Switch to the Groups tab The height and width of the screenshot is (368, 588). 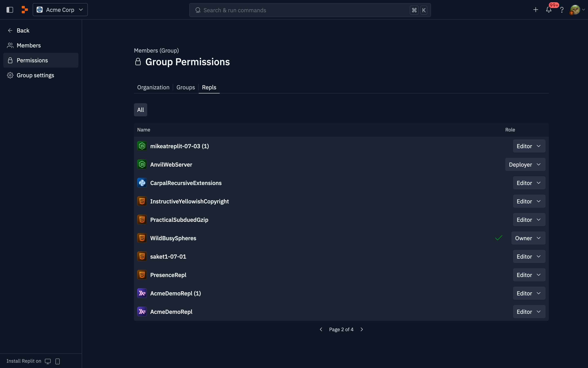(x=186, y=87)
